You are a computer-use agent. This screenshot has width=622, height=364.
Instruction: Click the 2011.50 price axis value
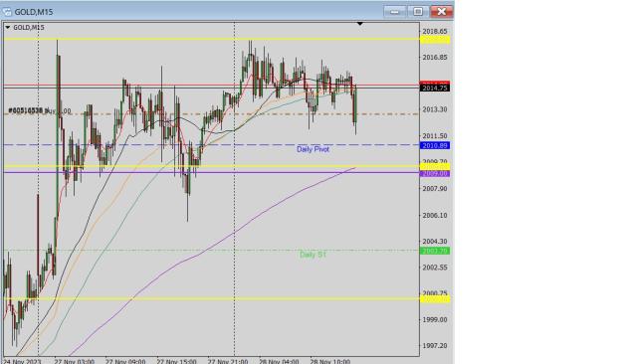click(x=435, y=136)
